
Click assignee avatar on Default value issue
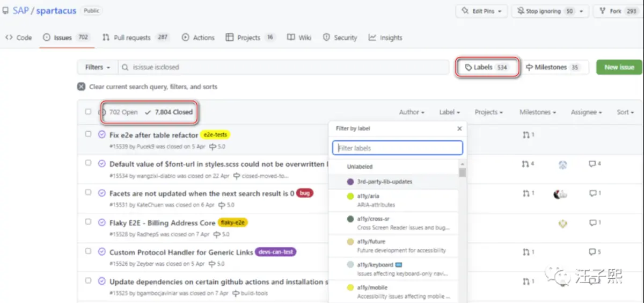562,165
